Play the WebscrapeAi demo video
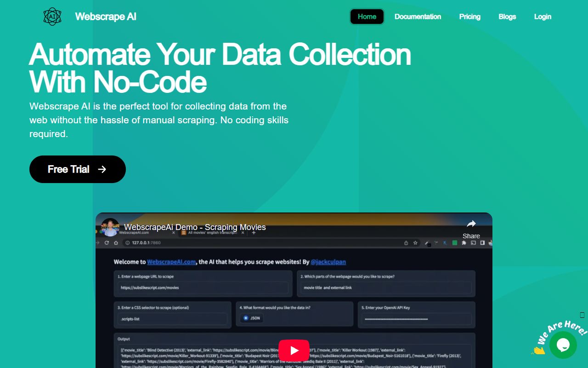This screenshot has height=368, width=588. [x=294, y=351]
